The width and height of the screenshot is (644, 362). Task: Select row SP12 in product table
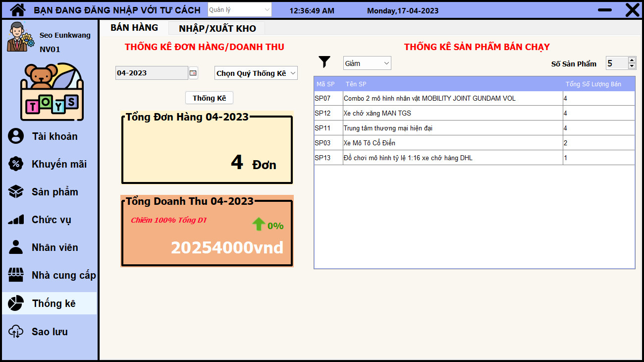475,113
